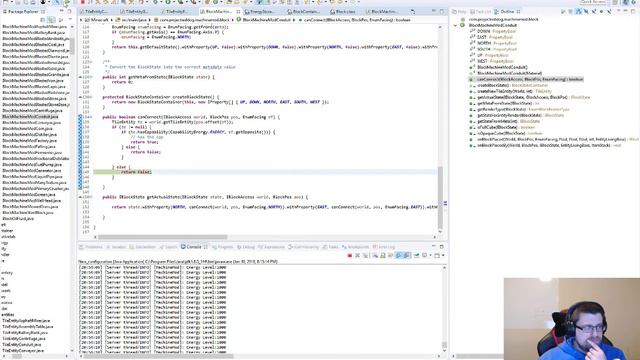Image resolution: width=640 pixels, height=360 pixels.
Task: Pin the console view
Action: (x=416, y=256)
